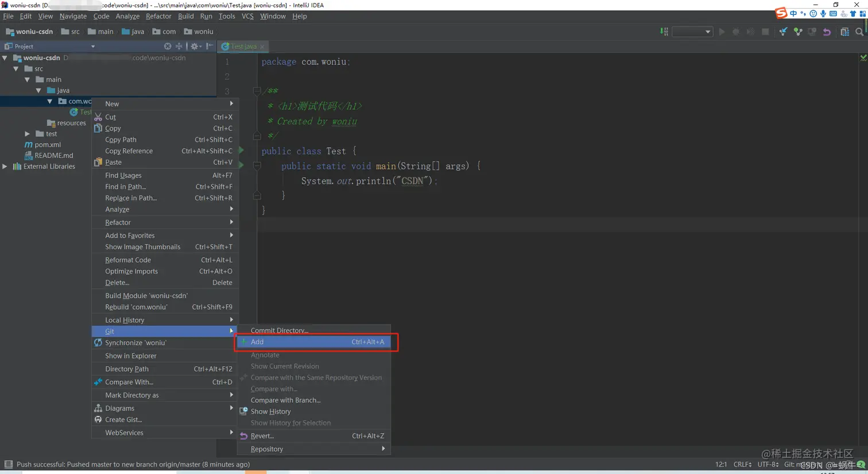Click the CRLF line separator in status bar

point(742,465)
